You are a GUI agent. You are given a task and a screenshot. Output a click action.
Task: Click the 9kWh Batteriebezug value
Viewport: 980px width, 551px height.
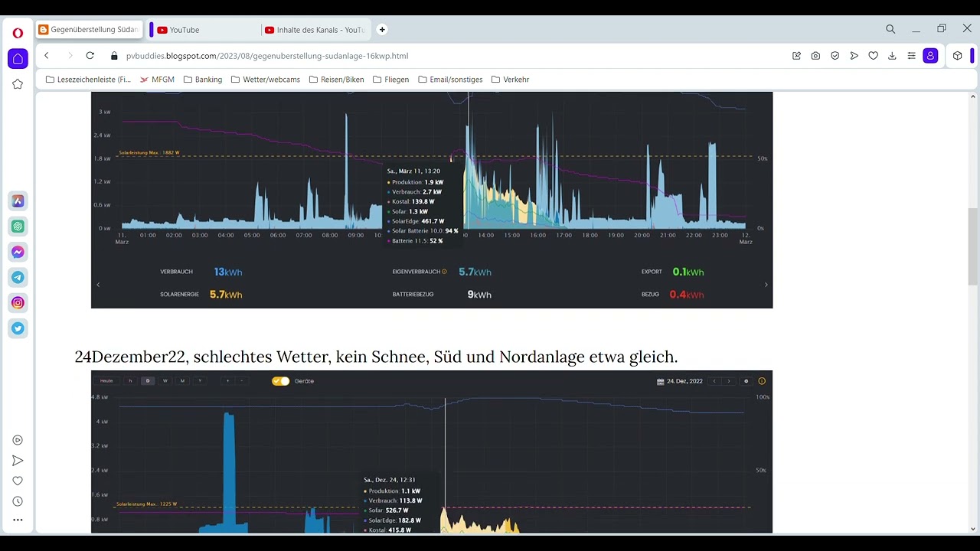[x=479, y=294]
